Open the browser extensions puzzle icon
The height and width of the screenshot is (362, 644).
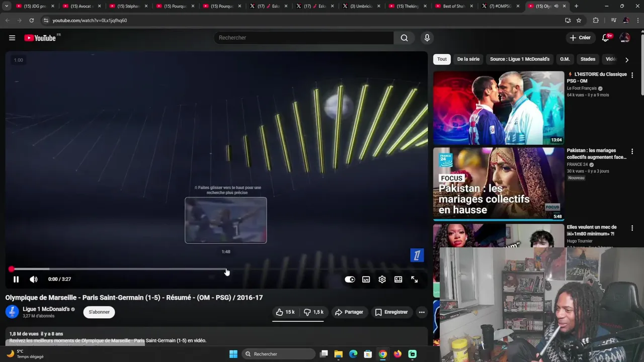pos(596,21)
